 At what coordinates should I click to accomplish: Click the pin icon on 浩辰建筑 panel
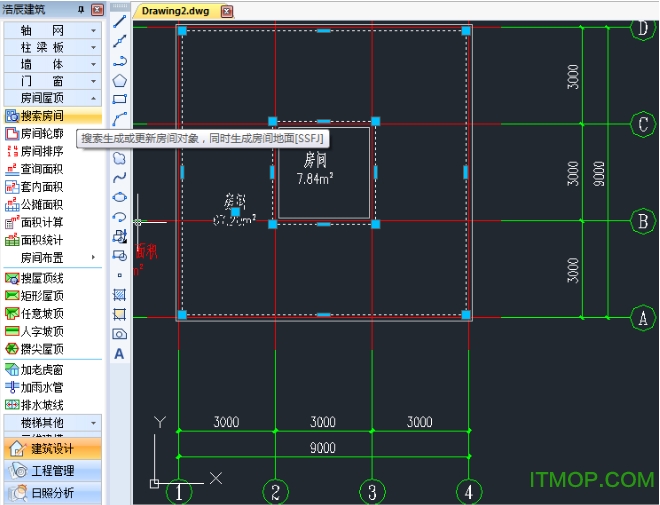(x=81, y=9)
